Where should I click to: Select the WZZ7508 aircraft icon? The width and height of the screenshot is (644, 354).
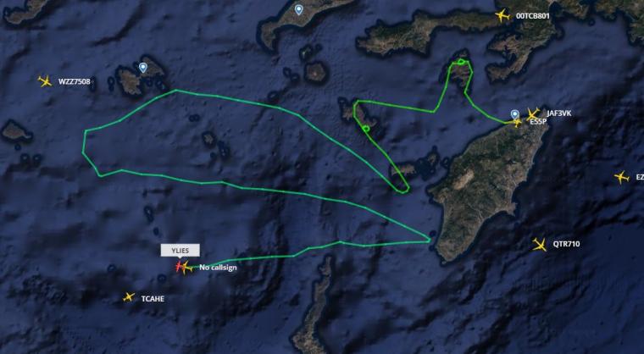45,81
